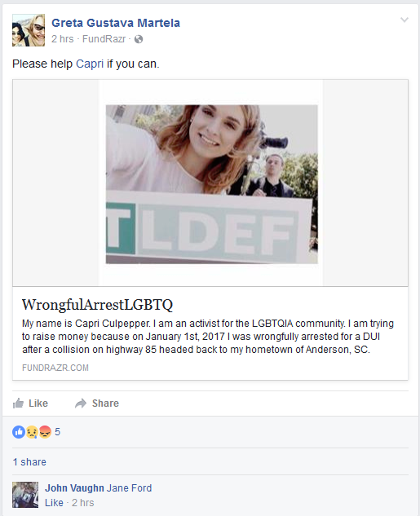
Task: Click the angry reaction emoji
Action: 45,432
